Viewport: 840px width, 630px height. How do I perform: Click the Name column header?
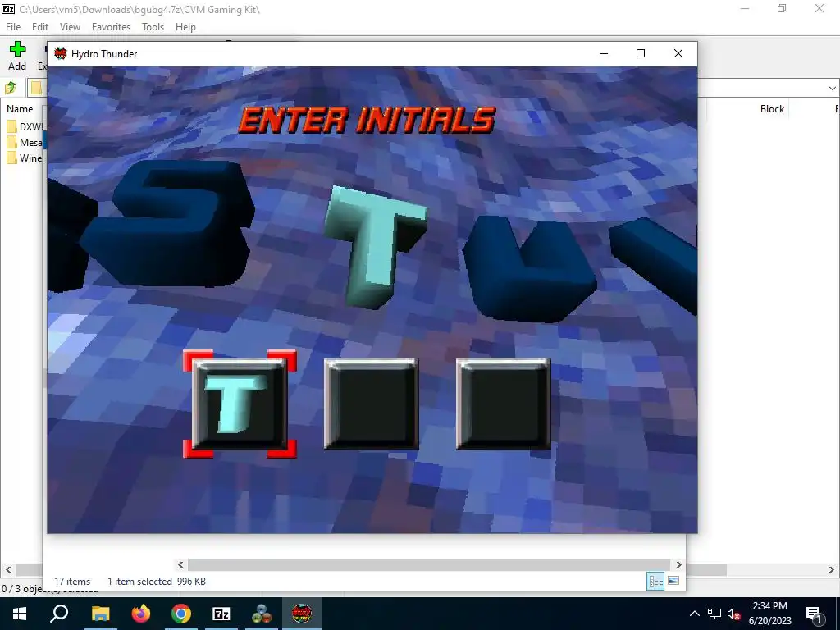20,109
